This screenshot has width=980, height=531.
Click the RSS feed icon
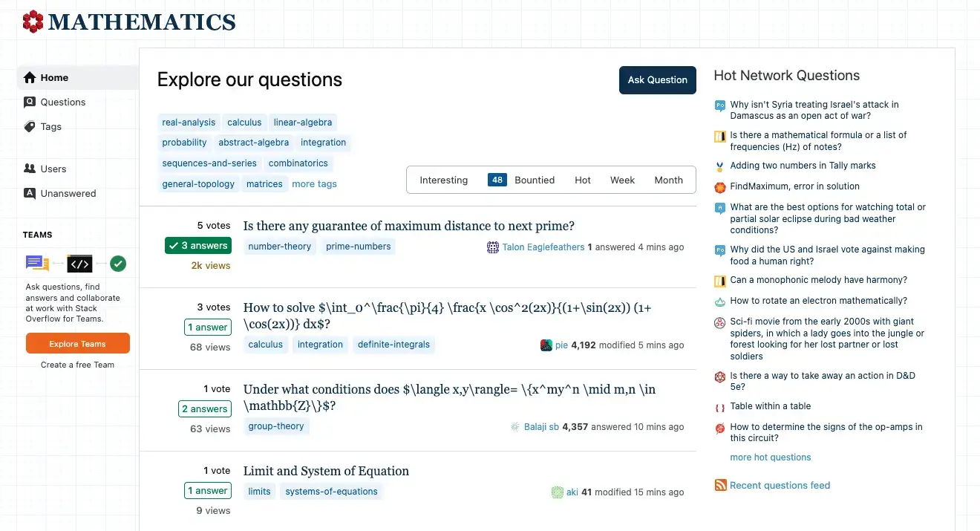720,486
